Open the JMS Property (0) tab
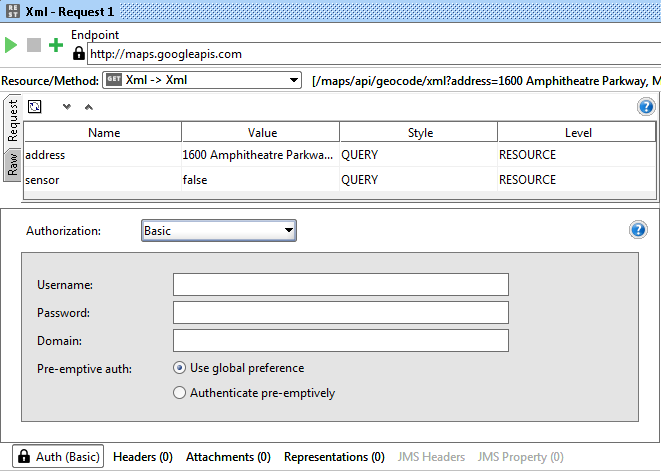 (x=521, y=457)
